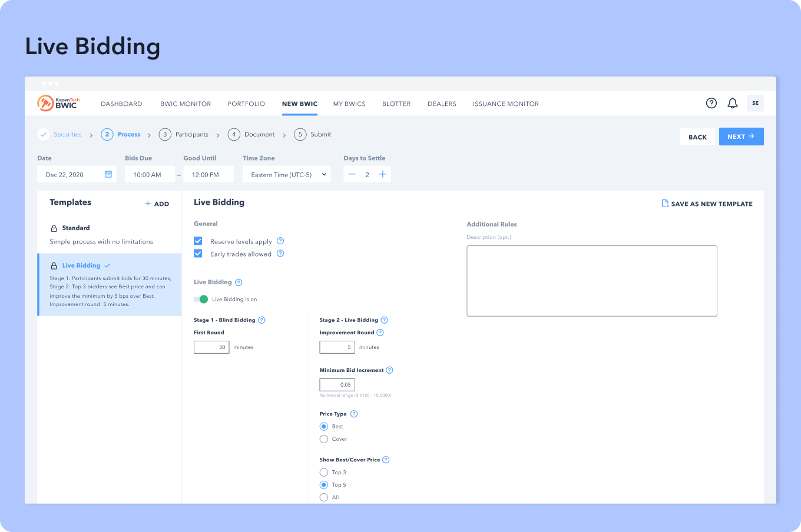Go to the Issuance Monitor tab
This screenshot has height=532, width=801.
tap(505, 104)
